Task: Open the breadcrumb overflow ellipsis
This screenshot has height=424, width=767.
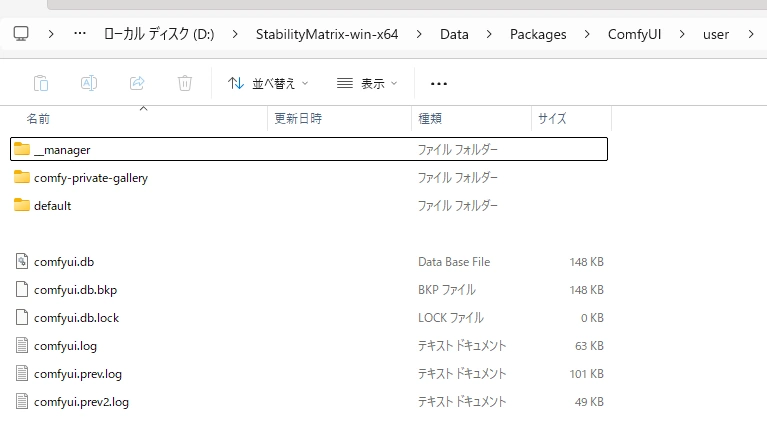Action: pyautogui.click(x=80, y=34)
